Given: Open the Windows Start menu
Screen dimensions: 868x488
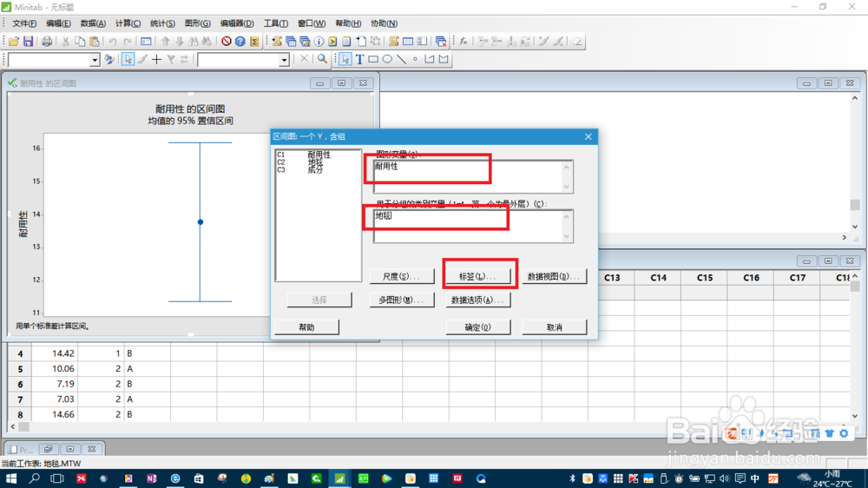Looking at the screenshot, I should tap(10, 478).
